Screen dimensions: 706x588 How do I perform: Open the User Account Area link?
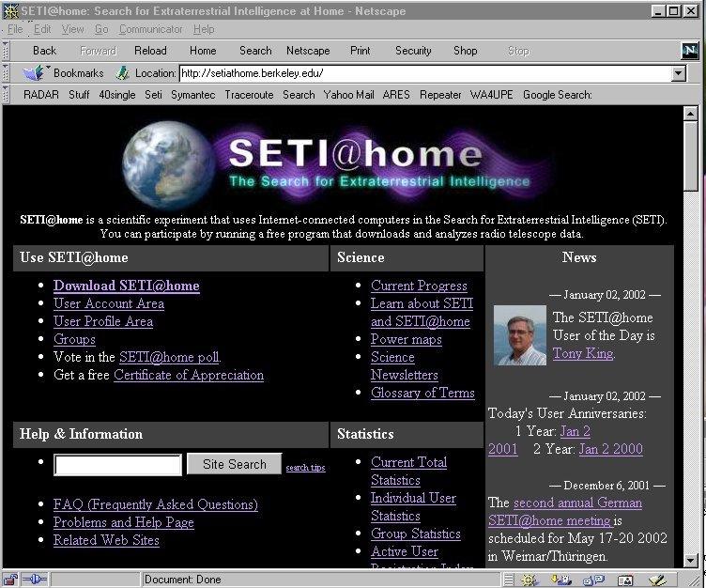tap(109, 303)
